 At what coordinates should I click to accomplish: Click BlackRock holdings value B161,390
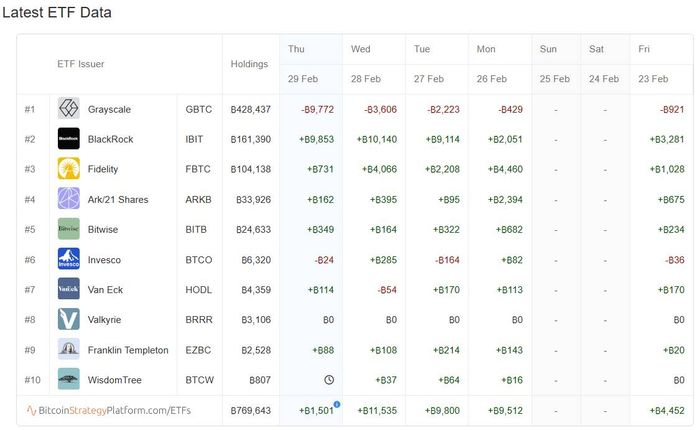tap(250, 139)
